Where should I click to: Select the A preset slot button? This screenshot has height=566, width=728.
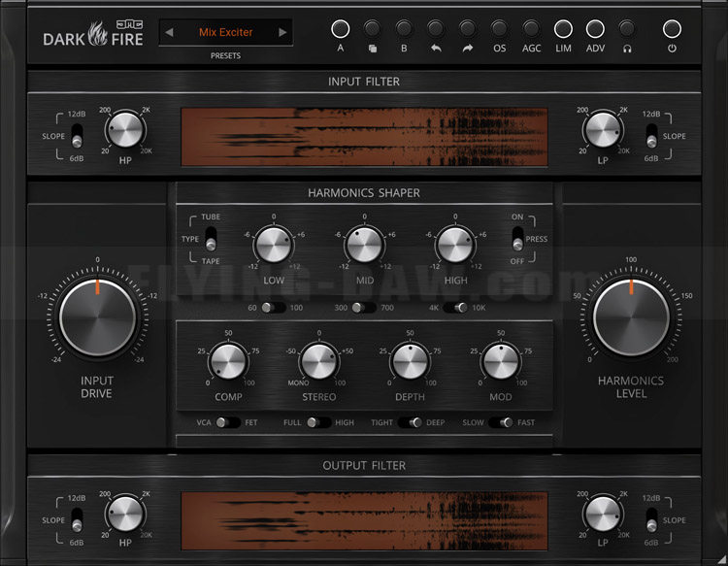(340, 29)
